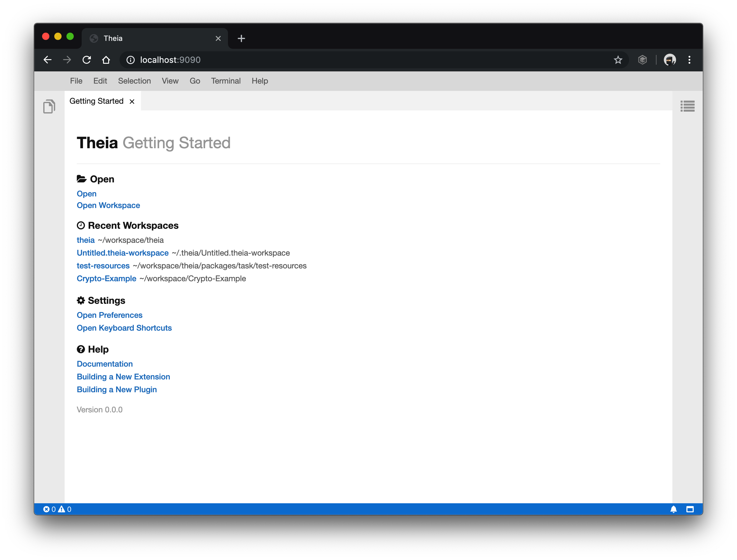Viewport: 737px width, 560px height.
Task: Toggle bottom panel icon in status bar
Action: 690,509
